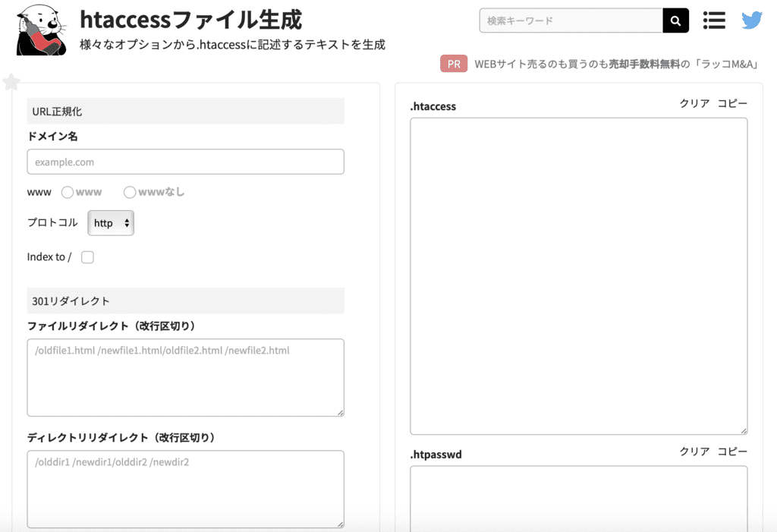Open the Twitter bird icon
This screenshot has height=532, width=777.
[x=751, y=20]
